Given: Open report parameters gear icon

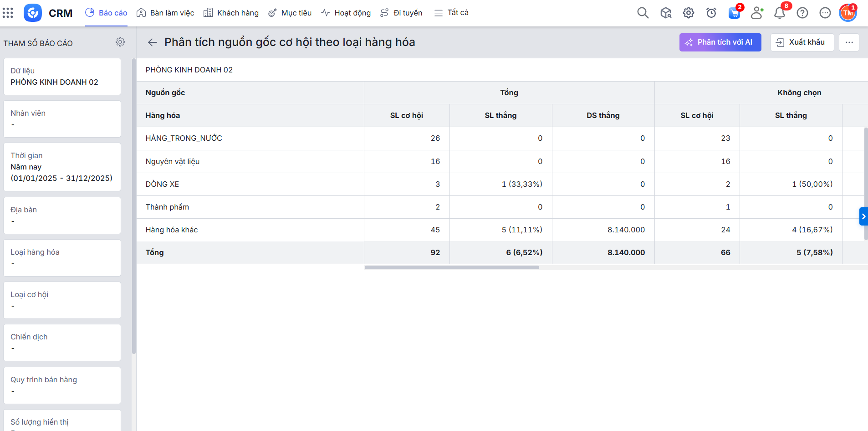Looking at the screenshot, I should (120, 42).
